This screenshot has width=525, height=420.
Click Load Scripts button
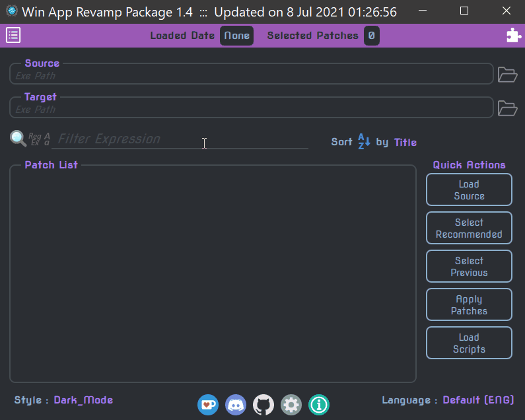pos(469,343)
